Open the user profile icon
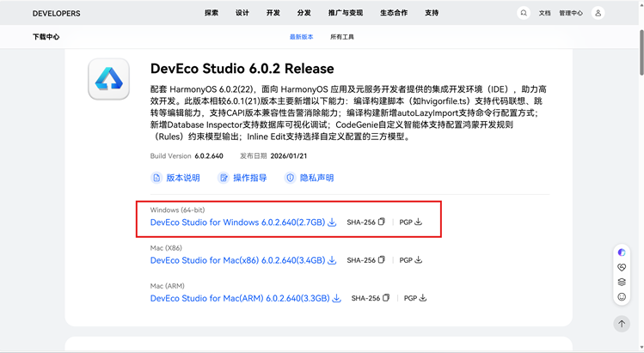This screenshot has height=353, width=644. (x=598, y=13)
